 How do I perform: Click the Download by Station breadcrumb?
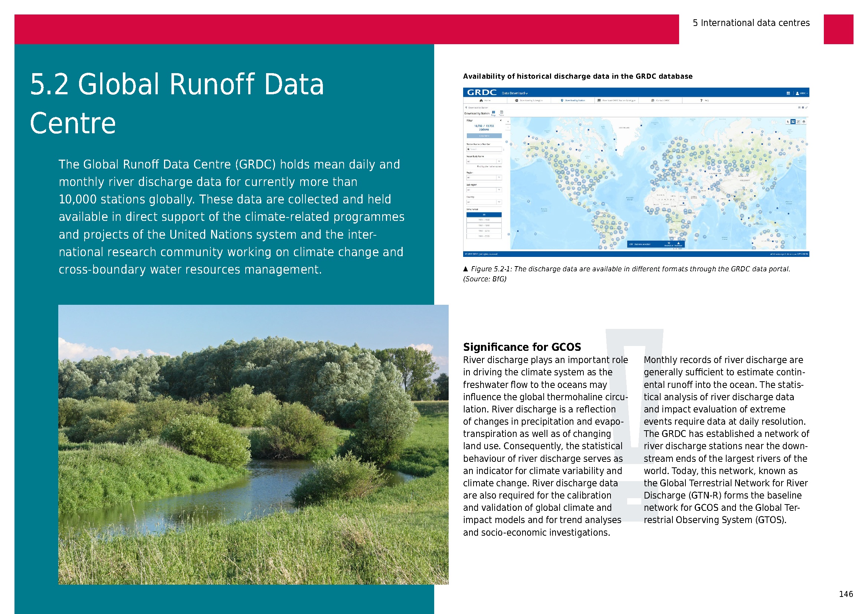(477, 108)
